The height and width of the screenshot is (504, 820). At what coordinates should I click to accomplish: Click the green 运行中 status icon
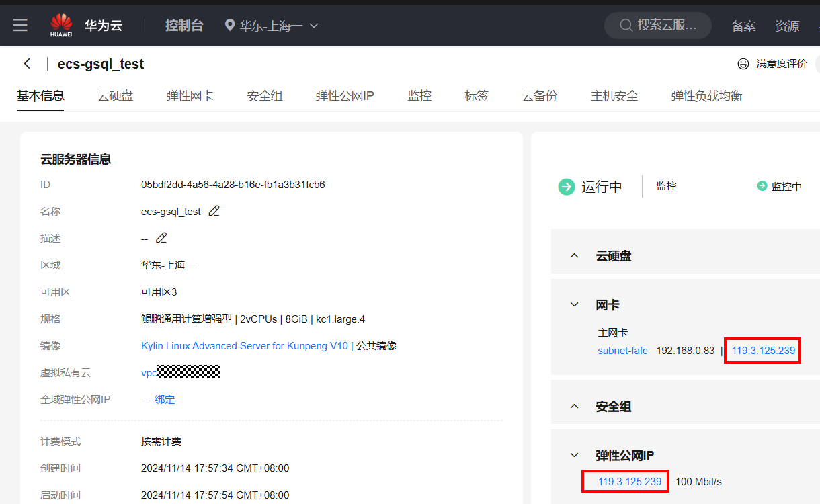567,187
